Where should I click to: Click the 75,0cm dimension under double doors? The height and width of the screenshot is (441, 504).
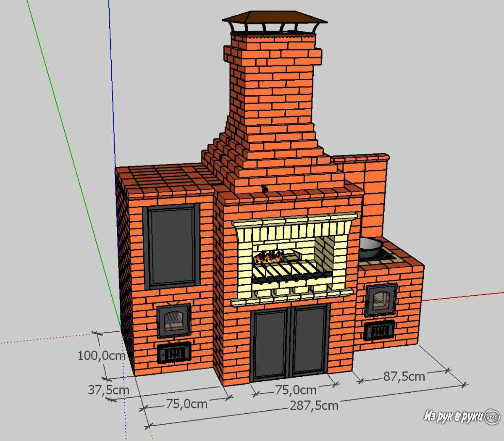tap(295, 390)
